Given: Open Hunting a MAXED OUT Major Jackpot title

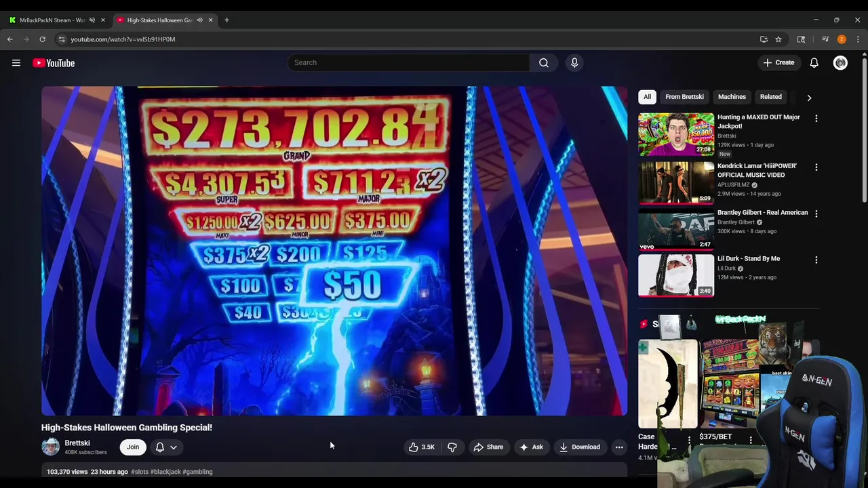Looking at the screenshot, I should coord(759,121).
